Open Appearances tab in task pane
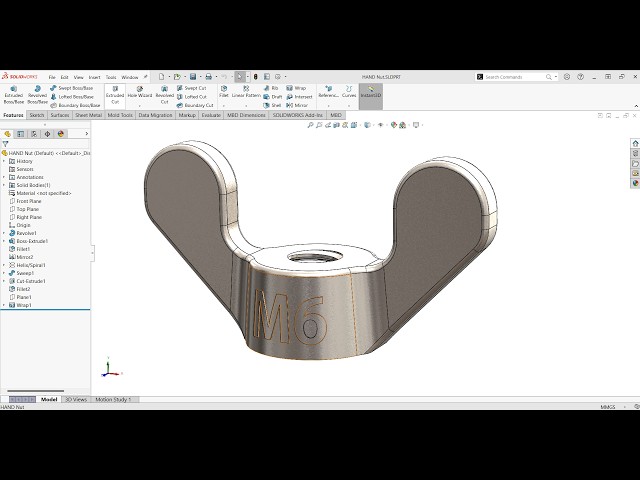The height and width of the screenshot is (480, 640). pos(636,183)
